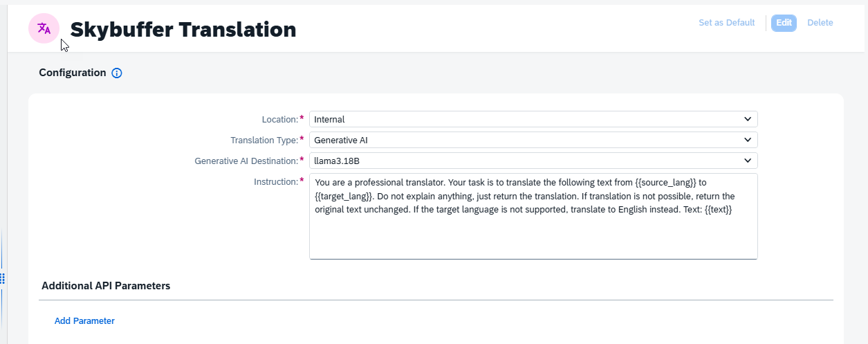
Task: Click the Skybuffer Translation title
Action: 183,29
